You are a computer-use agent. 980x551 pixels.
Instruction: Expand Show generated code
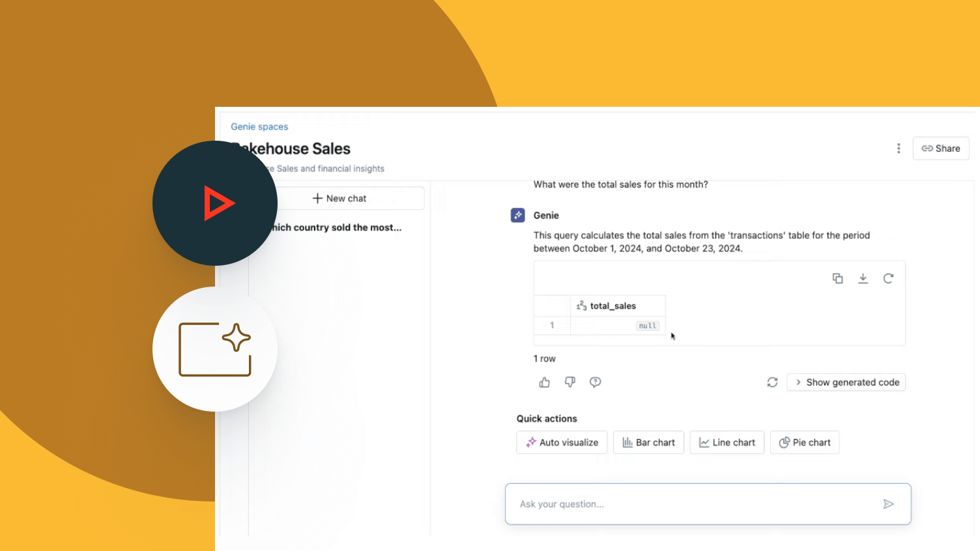click(846, 382)
